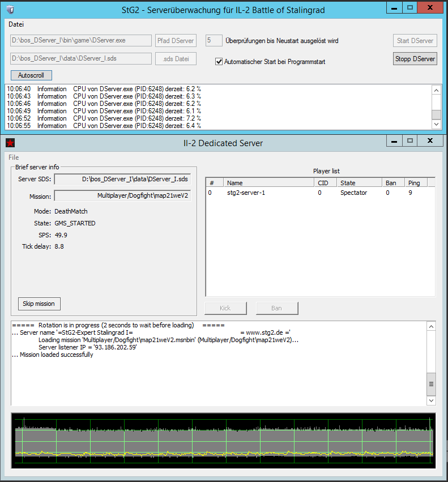Sort player list by Name column
The image size is (448, 482).
[x=269, y=182]
